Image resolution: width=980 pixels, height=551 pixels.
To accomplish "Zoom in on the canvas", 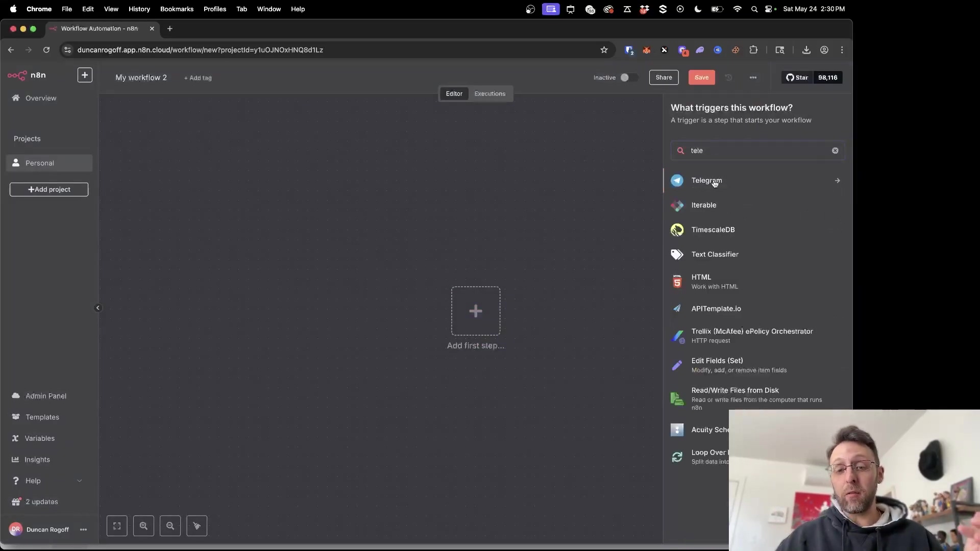I will tap(143, 526).
